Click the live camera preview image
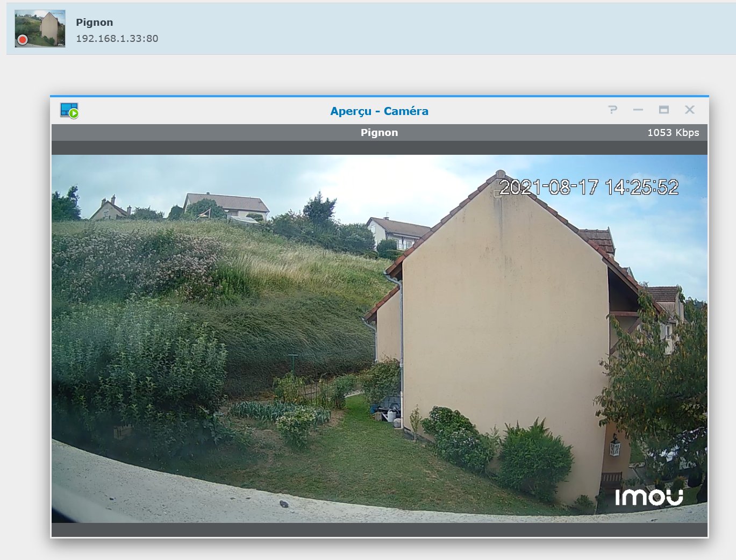This screenshot has height=560, width=736. pos(380,339)
